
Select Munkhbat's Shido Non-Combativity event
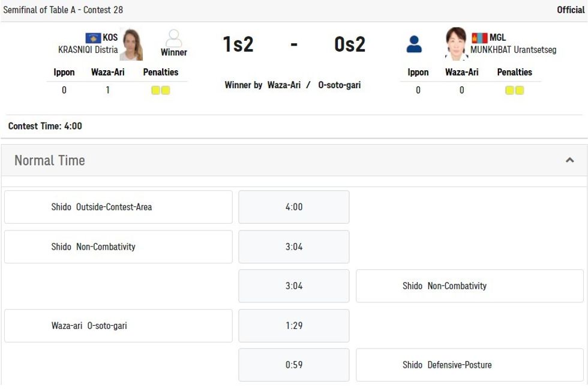tap(469, 286)
